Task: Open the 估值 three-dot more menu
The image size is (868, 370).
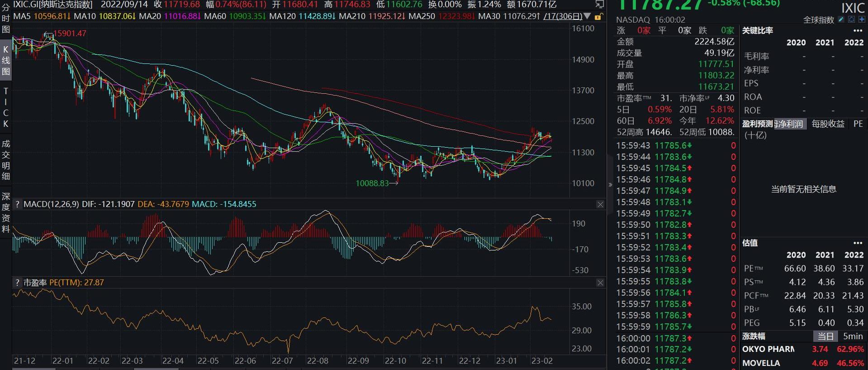Action: click(x=858, y=243)
